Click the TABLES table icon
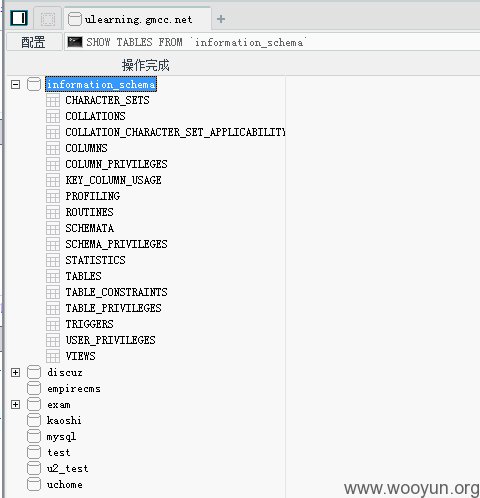 [x=53, y=276]
